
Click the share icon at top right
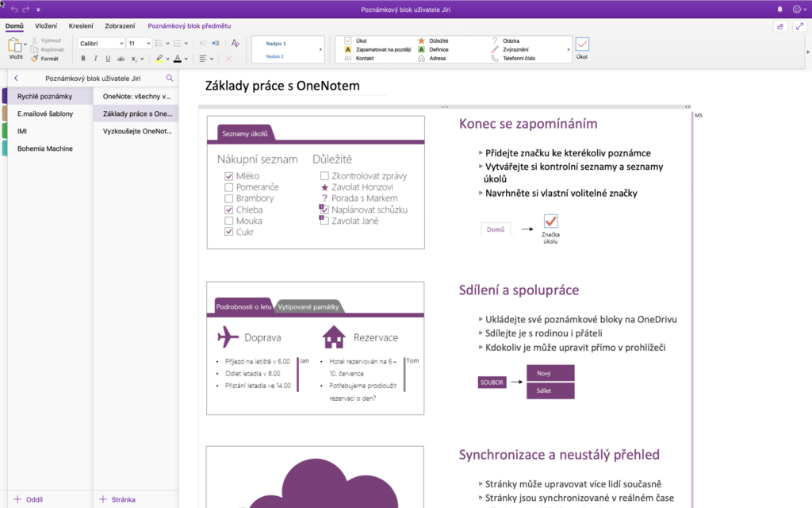780,26
